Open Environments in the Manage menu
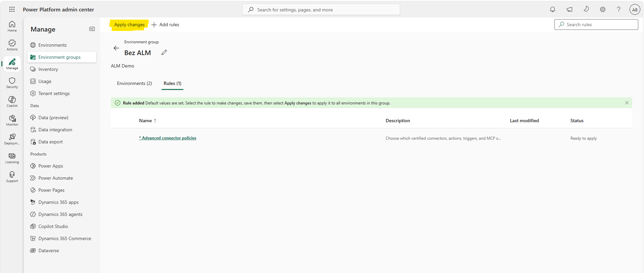 pyautogui.click(x=62, y=45)
